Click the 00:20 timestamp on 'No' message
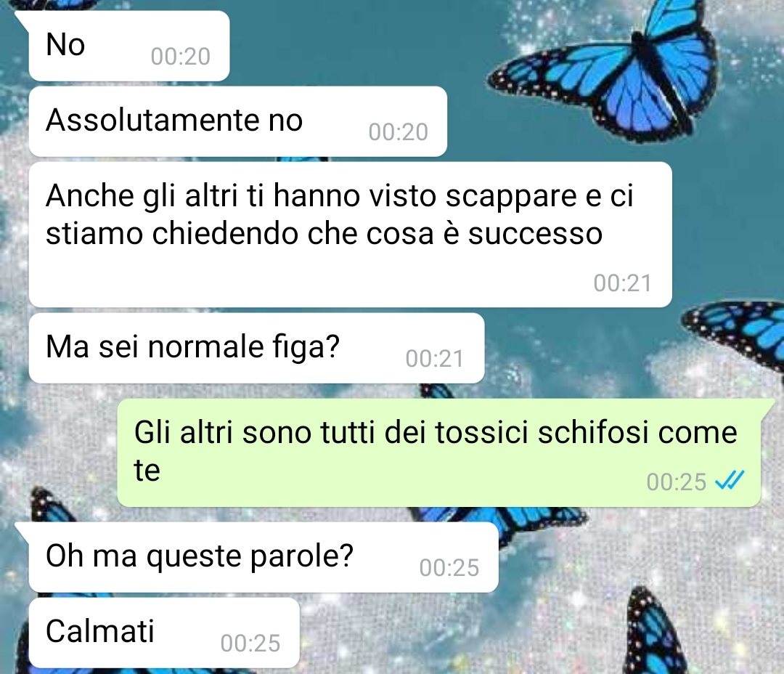 [x=181, y=57]
